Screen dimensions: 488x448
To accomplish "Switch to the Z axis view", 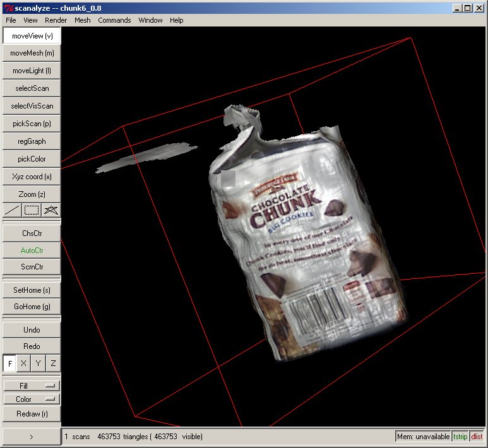I will point(53,363).
